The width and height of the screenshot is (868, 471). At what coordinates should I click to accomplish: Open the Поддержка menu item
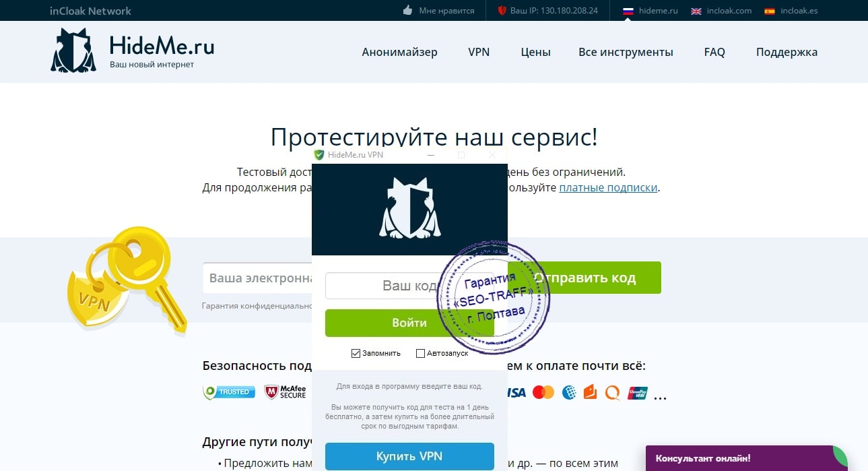(787, 52)
